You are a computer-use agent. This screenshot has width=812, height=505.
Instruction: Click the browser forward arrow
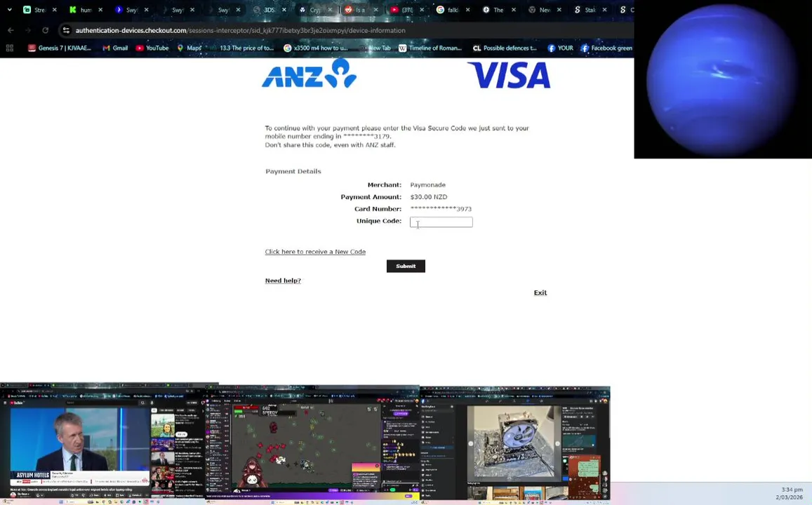click(29, 31)
